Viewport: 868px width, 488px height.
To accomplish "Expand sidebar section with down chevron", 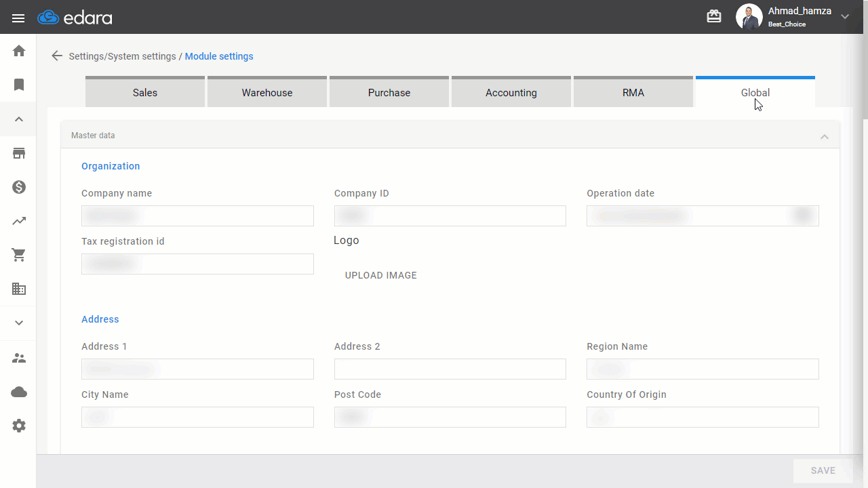I will tap(19, 323).
